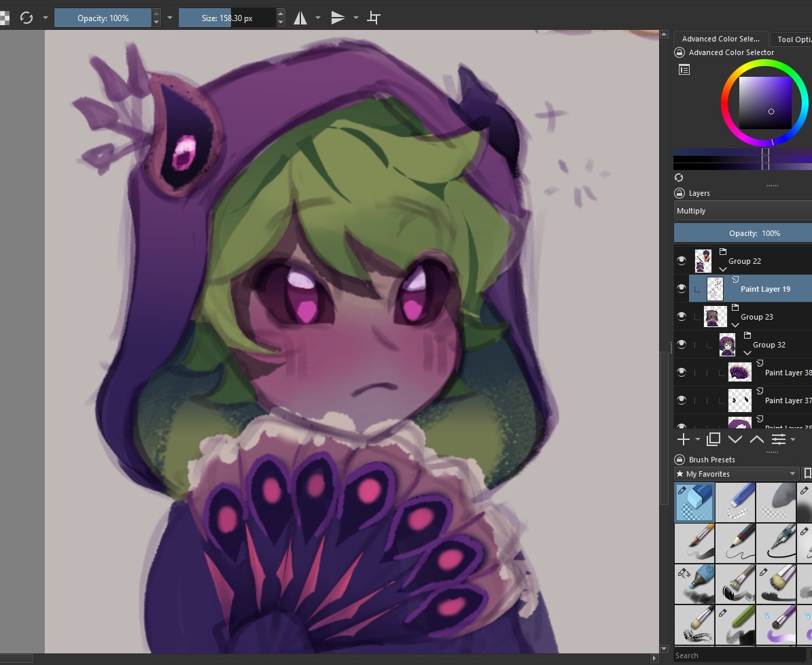The width and height of the screenshot is (812, 665).
Task: Select the green chalk crayon brush preset
Action: click(x=735, y=625)
